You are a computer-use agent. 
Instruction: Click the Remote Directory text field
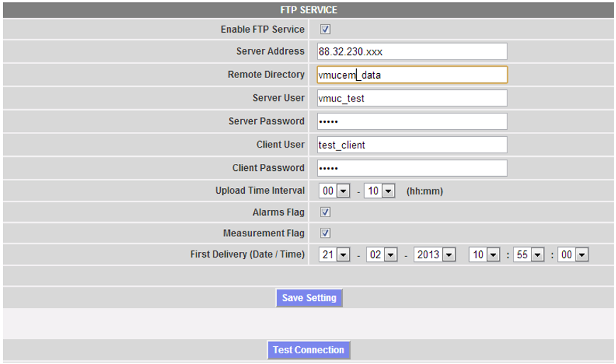click(412, 75)
